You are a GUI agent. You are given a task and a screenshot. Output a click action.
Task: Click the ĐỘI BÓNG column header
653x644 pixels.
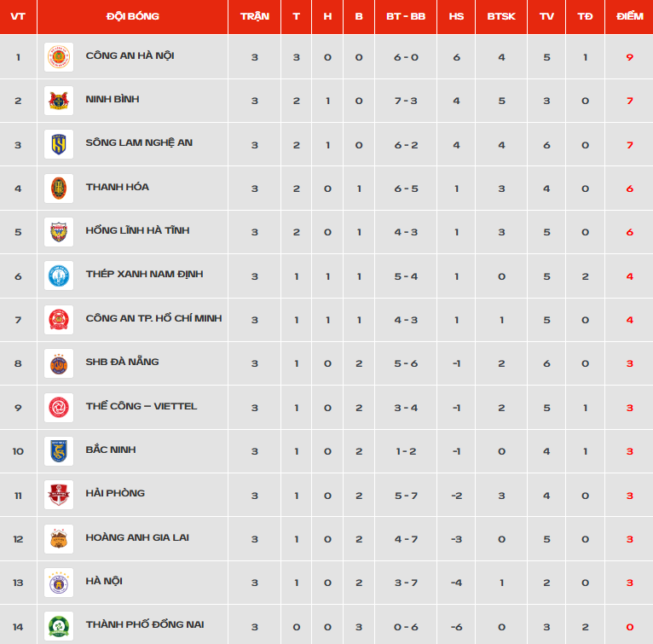coord(132,17)
